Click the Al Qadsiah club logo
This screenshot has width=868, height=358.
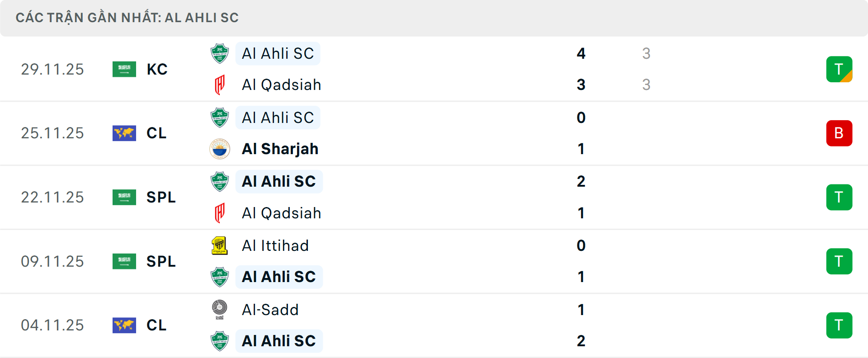point(220,85)
